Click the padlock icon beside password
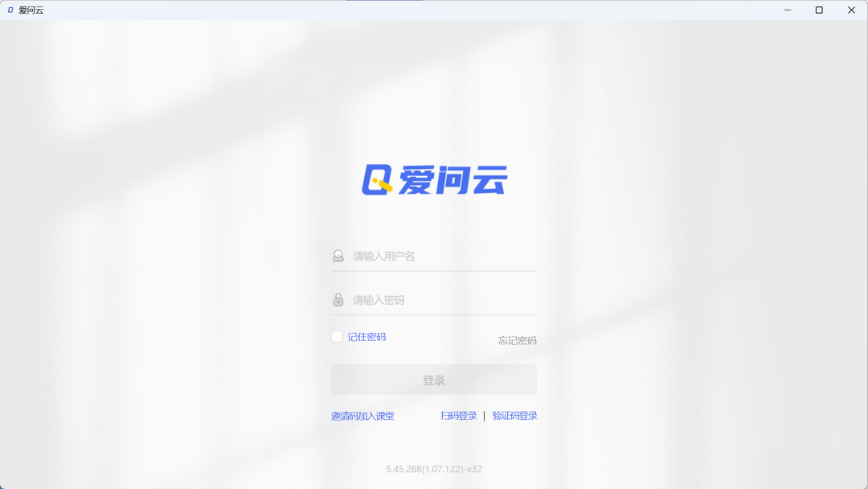The height and width of the screenshot is (489, 868). tap(338, 300)
